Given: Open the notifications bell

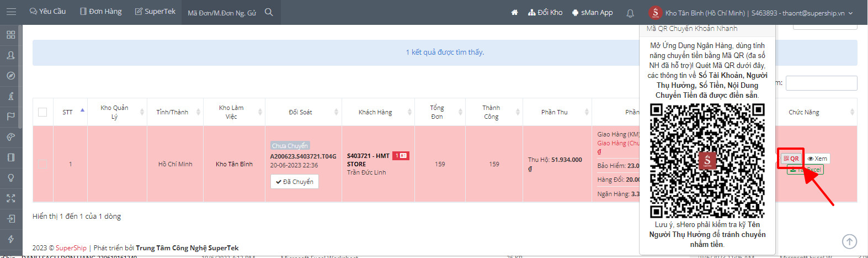Looking at the screenshot, I should tap(630, 13).
